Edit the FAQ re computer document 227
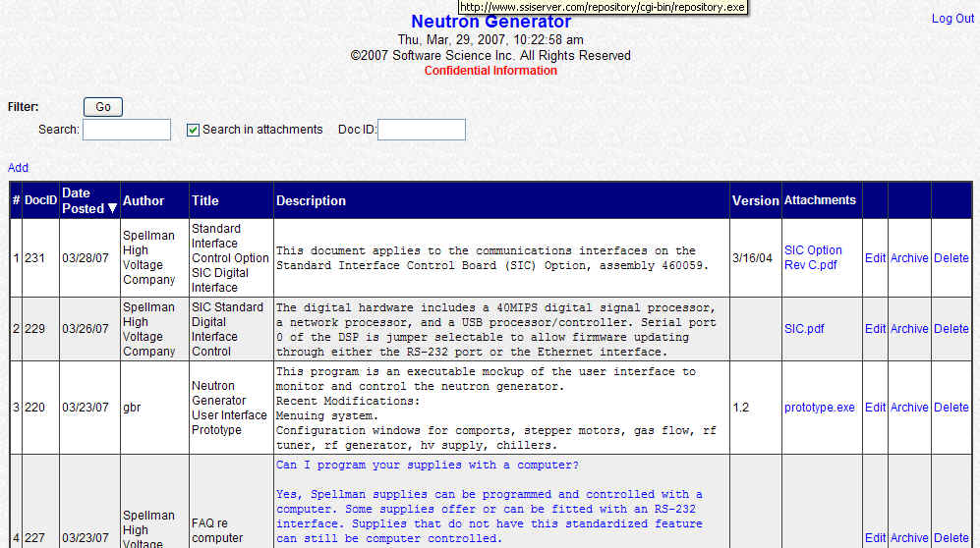The height and width of the screenshot is (548, 980). [875, 537]
